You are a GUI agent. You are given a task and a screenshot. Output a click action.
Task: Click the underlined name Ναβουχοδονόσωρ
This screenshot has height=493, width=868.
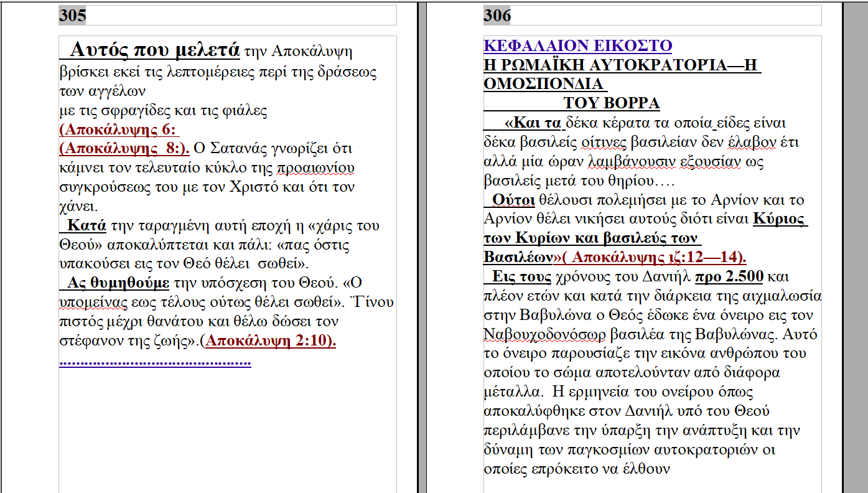(x=544, y=334)
